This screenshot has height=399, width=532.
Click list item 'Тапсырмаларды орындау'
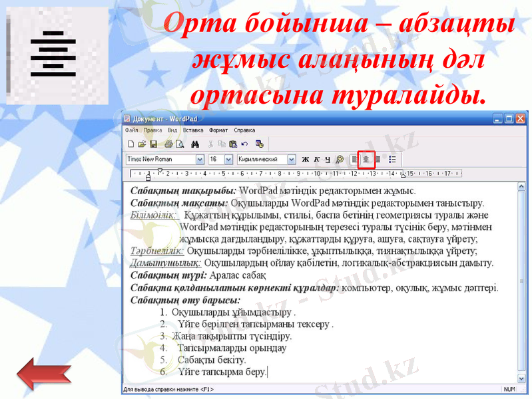(232, 348)
